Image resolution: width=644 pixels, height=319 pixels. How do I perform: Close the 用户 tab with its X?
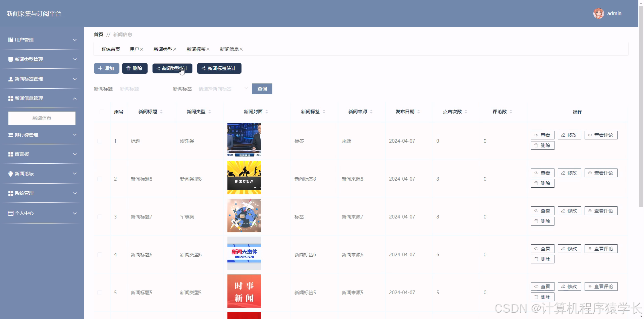[x=142, y=49]
